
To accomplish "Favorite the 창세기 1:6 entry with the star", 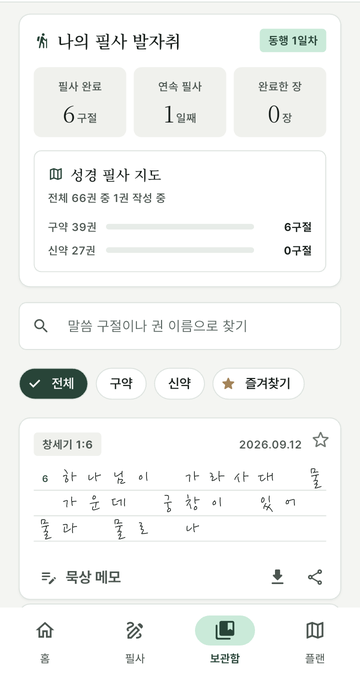I will pos(320,440).
